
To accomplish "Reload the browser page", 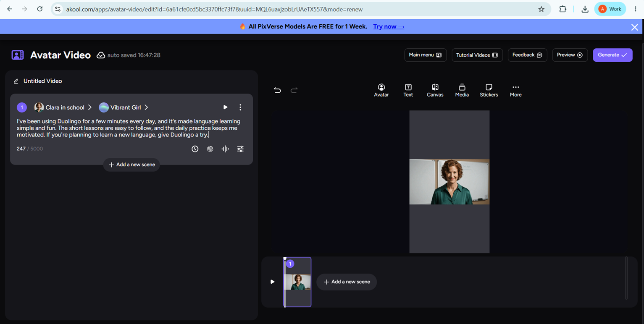I will (39, 9).
